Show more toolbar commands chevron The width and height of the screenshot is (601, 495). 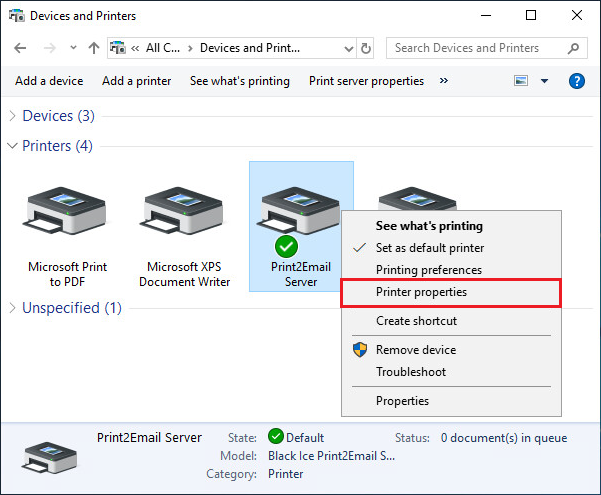click(x=444, y=81)
